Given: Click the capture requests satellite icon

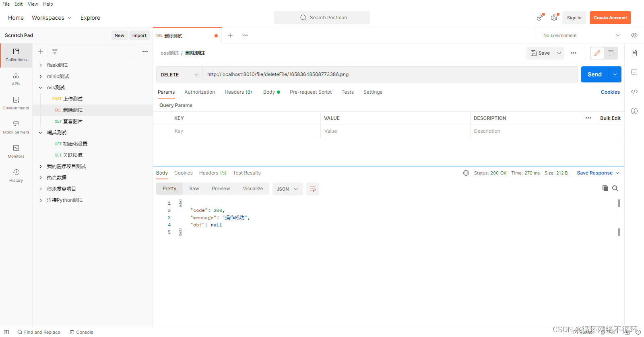Looking at the screenshot, I should click(540, 18).
